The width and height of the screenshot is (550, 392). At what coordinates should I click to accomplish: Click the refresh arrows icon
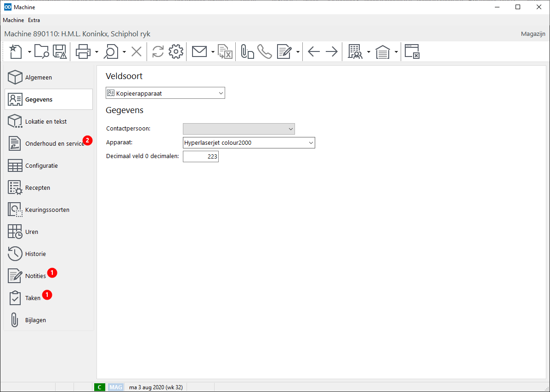point(158,52)
